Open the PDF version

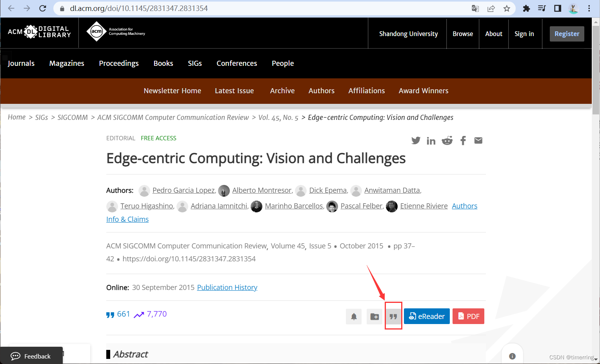468,317
